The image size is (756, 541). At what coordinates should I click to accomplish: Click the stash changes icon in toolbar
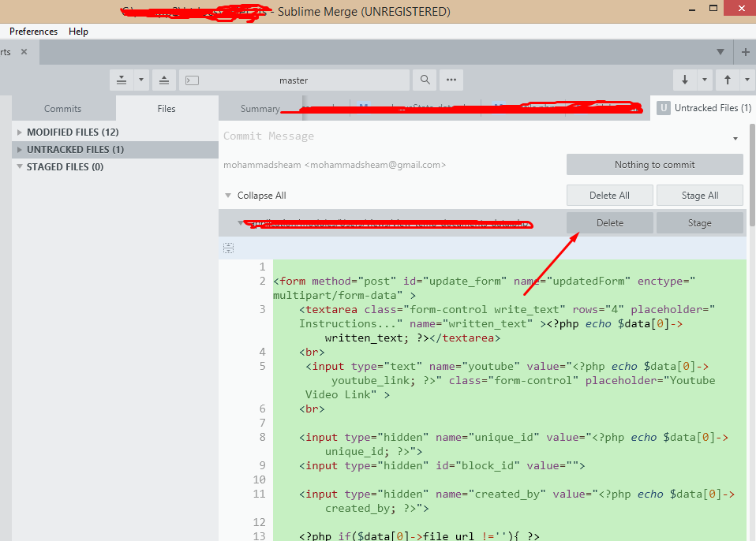pos(122,80)
